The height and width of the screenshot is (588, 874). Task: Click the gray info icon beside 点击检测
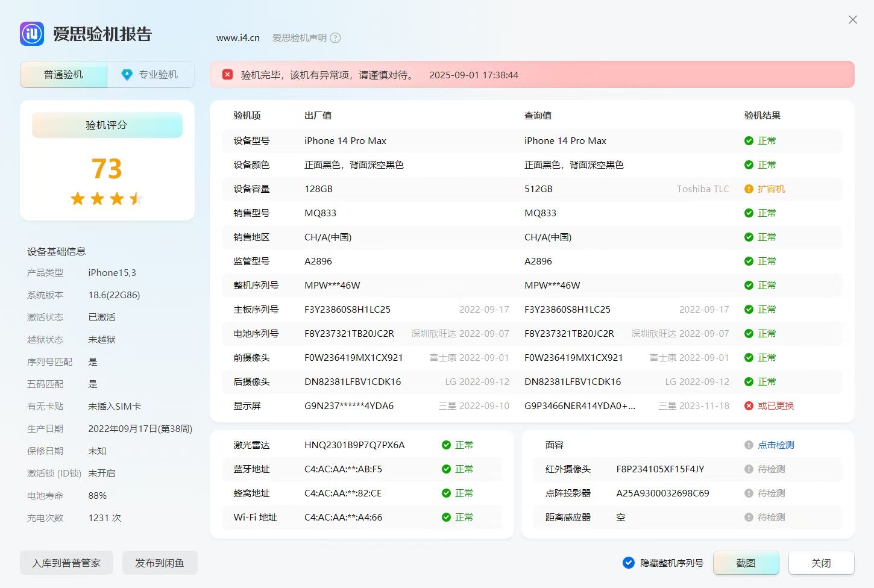[749, 445]
